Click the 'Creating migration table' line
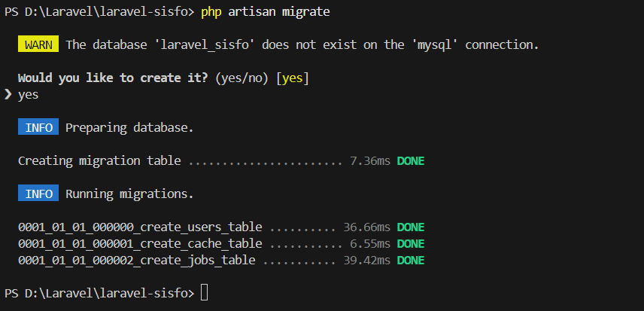Viewport: 644px width, 311px height. pyautogui.click(x=99, y=160)
